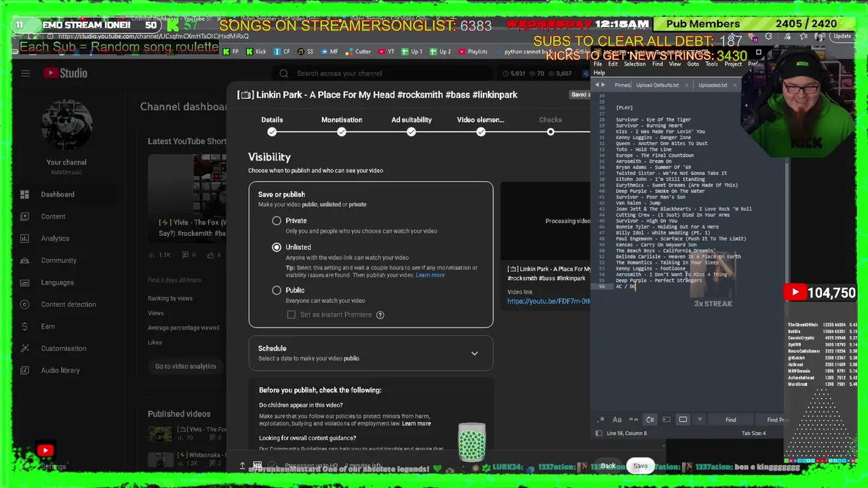Toggle whole word search in editor find bar
The height and width of the screenshot is (488, 868).
[633, 420]
